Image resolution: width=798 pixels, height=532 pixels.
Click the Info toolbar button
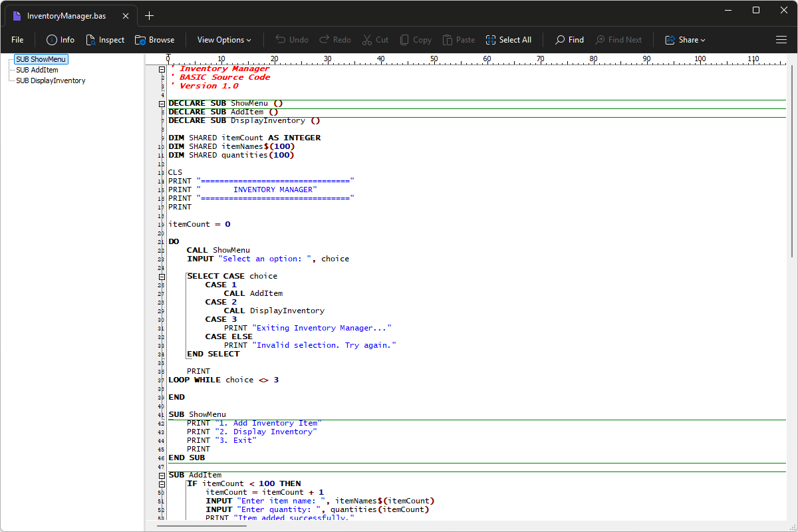60,40
